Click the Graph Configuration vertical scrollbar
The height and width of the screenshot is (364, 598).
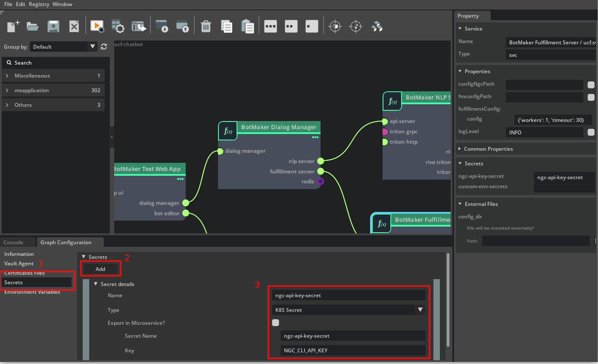pos(448,299)
